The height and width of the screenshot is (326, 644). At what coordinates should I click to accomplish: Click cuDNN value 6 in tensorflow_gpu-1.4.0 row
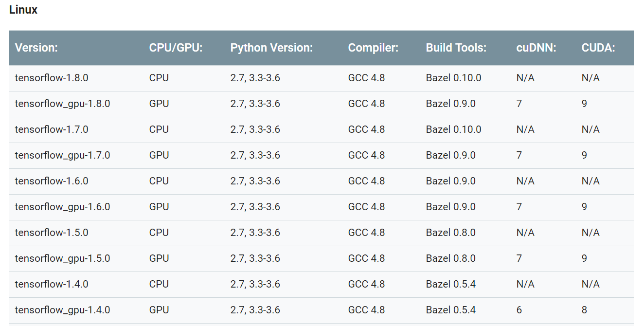tap(519, 310)
